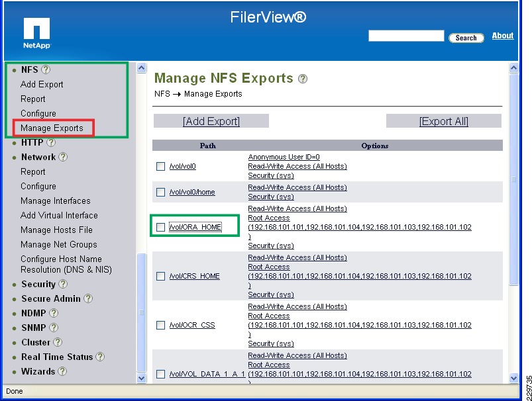Open Configure under NFS menu
Screen dimensions: 532x401
pyautogui.click(x=38, y=113)
